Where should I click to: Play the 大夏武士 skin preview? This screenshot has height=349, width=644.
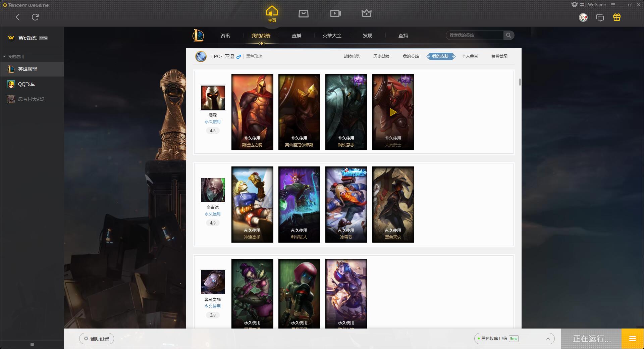393,112
